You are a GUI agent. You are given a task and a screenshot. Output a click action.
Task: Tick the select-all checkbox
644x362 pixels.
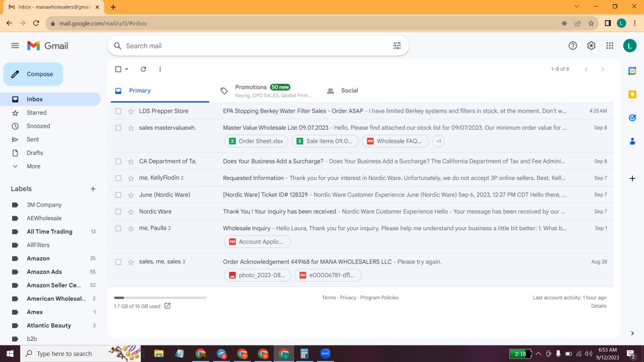point(118,69)
